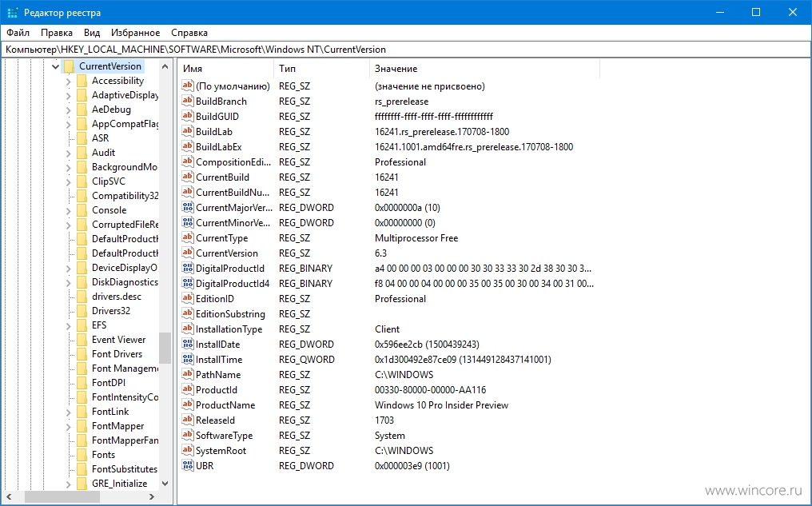Select the Font Drivers key in the tree
The image size is (812, 506).
(117, 354)
